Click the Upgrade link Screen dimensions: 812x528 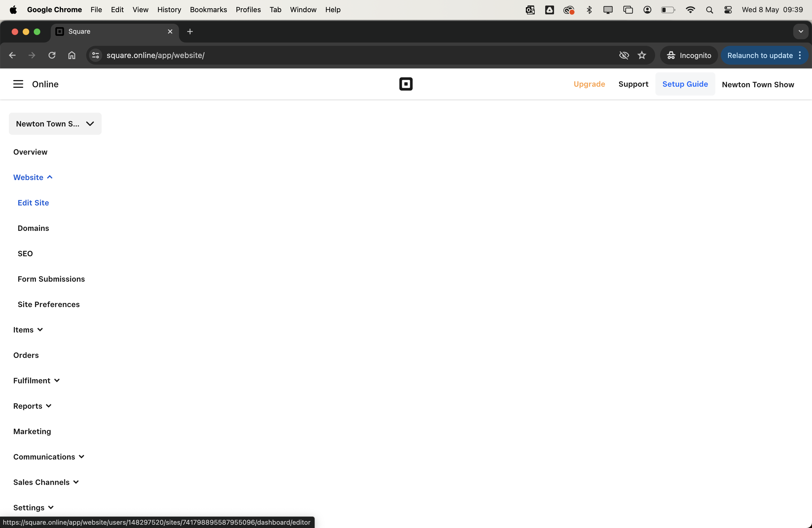point(589,84)
